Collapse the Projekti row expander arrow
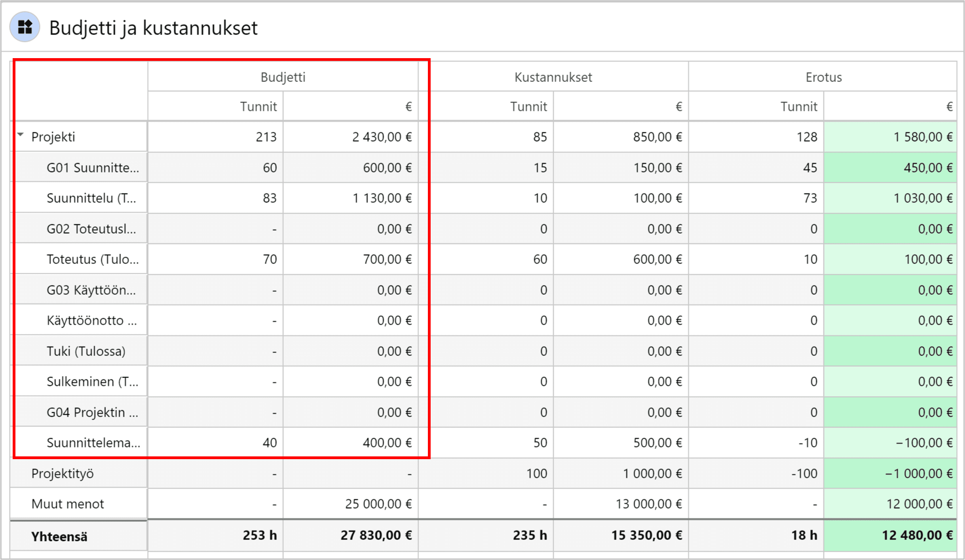 point(21,135)
